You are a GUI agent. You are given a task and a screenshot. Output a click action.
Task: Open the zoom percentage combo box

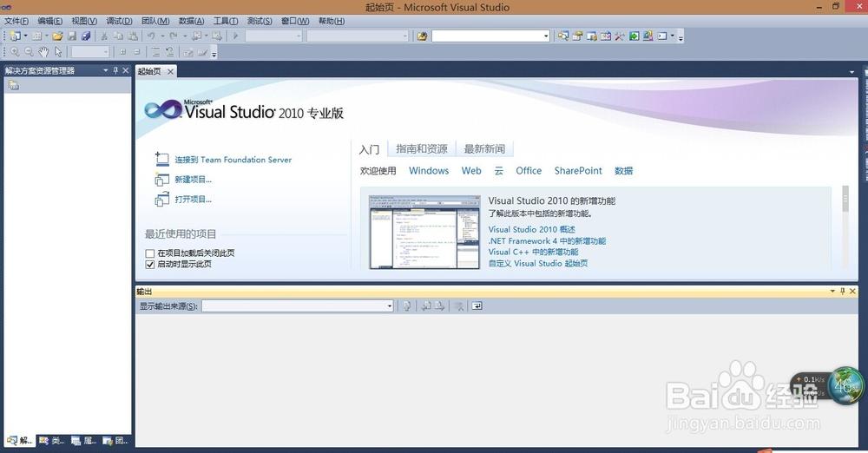(89, 52)
